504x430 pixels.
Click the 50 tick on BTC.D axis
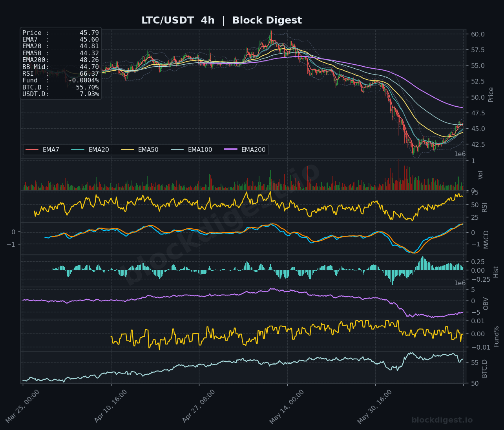coord(475,383)
